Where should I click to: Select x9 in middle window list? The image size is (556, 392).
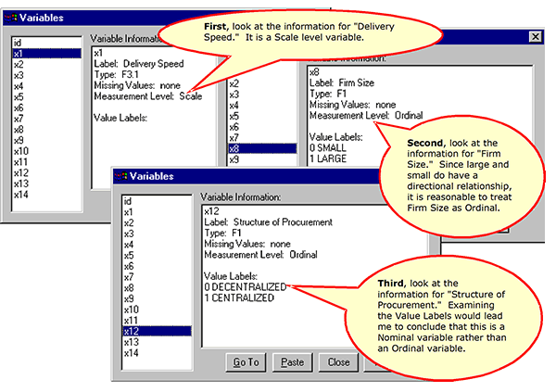[262, 159]
